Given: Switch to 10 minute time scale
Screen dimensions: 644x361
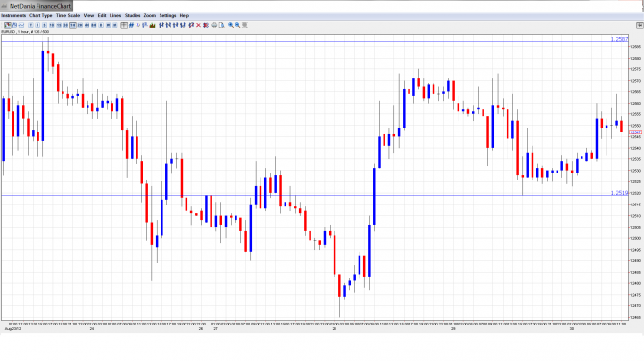Looking at the screenshot, I should click(52, 25).
